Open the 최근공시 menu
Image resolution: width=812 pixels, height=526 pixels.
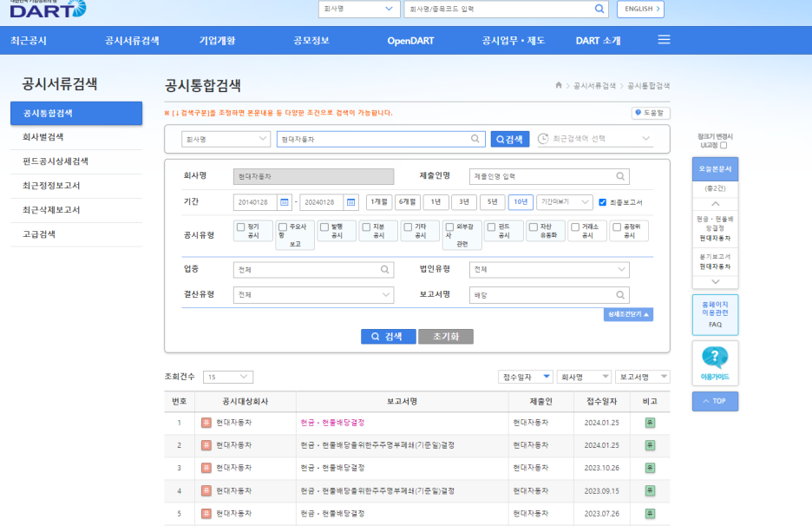tap(29, 41)
